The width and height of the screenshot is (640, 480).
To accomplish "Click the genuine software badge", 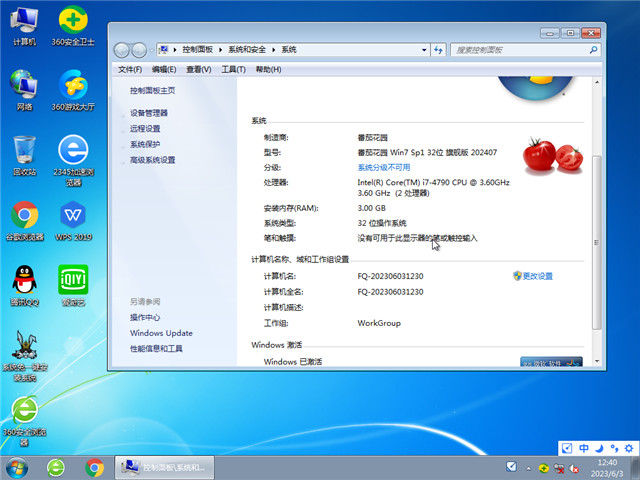I will pos(551,362).
